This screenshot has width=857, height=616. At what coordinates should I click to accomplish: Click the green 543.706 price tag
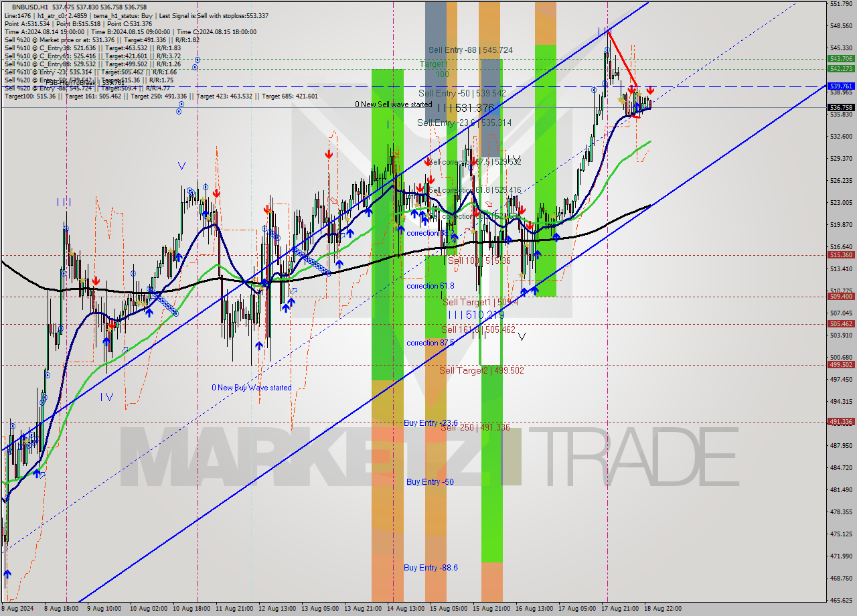(841, 59)
